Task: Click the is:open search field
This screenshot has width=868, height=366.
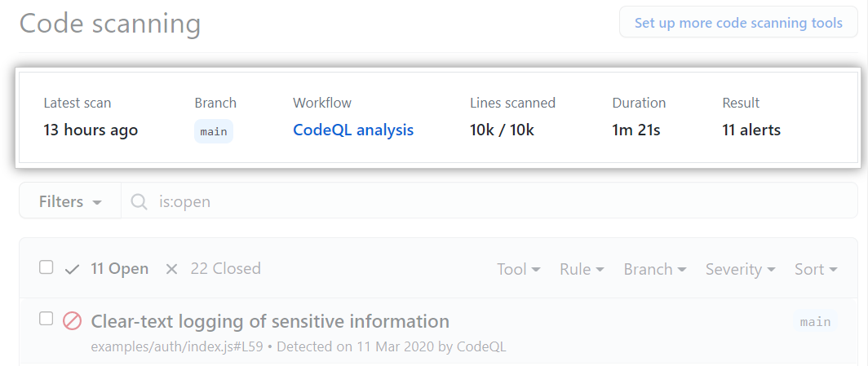Action: point(489,201)
